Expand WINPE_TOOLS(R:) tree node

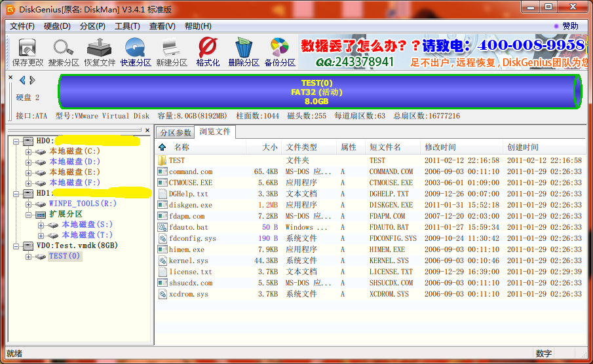pyautogui.click(x=28, y=204)
